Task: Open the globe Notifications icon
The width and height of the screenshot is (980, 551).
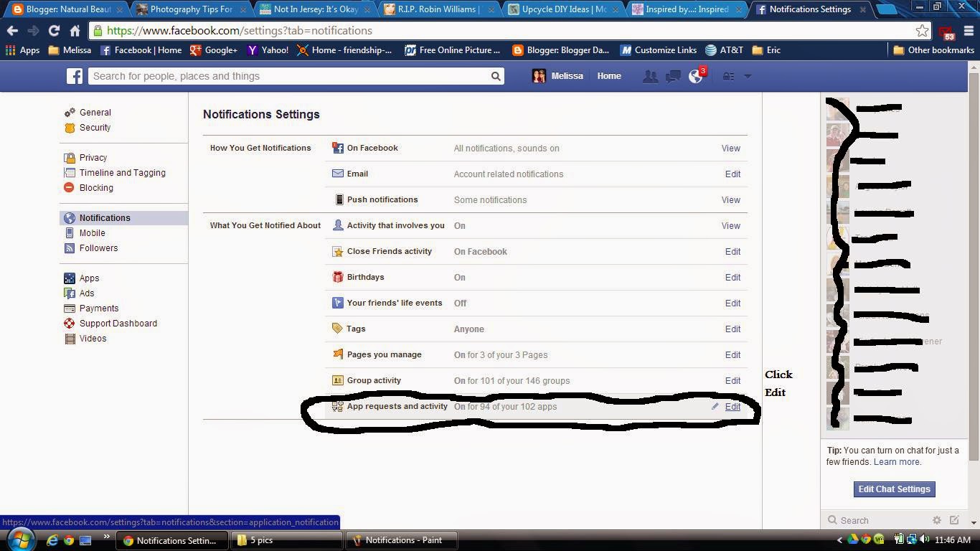Action: (696, 76)
